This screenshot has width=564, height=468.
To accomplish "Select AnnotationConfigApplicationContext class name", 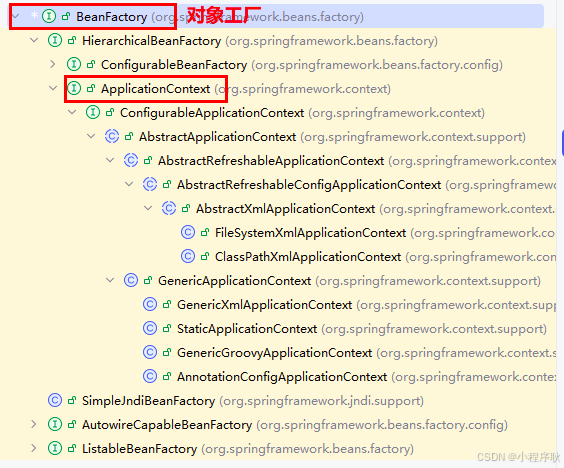I will click(282, 377).
